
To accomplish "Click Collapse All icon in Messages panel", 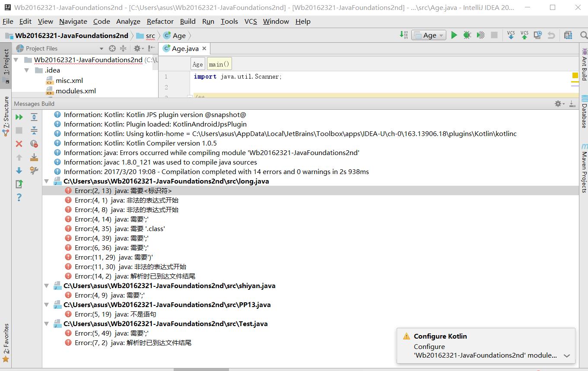I will [x=34, y=130].
